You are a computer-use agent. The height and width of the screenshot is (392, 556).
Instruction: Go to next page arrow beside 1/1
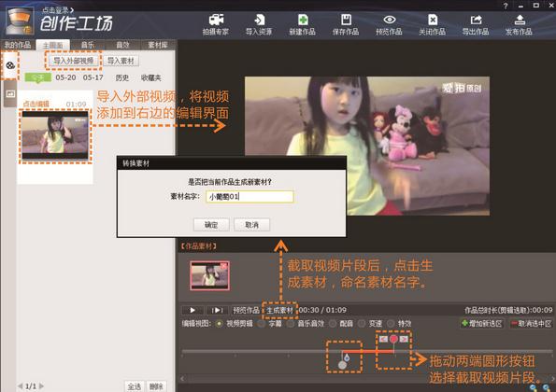(41, 385)
